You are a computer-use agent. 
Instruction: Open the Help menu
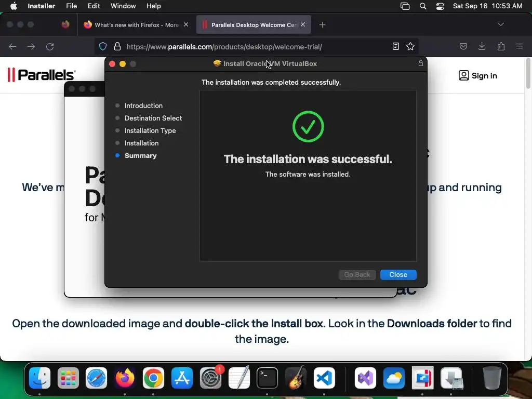coord(154,6)
